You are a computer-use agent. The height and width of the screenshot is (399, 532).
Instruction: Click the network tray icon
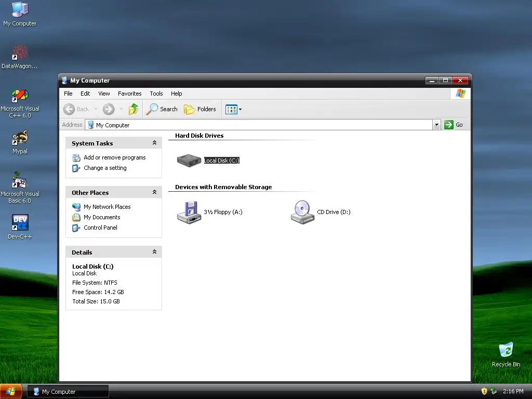click(494, 391)
